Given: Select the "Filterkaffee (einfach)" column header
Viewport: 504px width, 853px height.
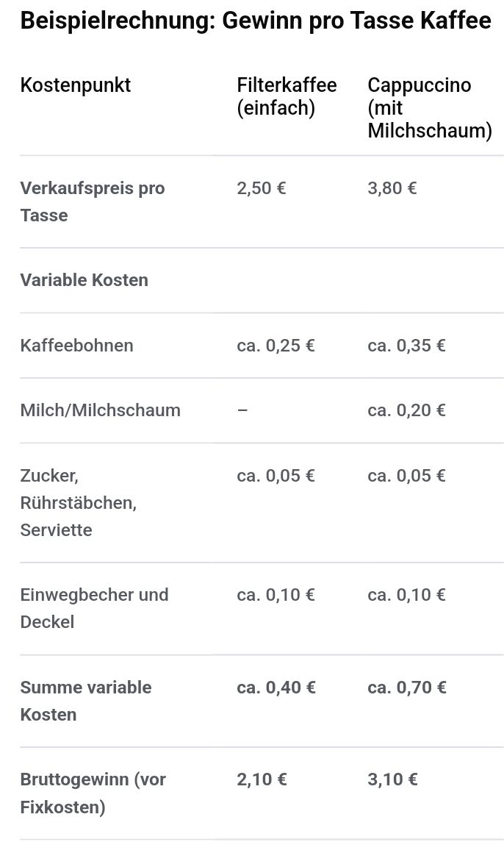Looking at the screenshot, I should (287, 96).
